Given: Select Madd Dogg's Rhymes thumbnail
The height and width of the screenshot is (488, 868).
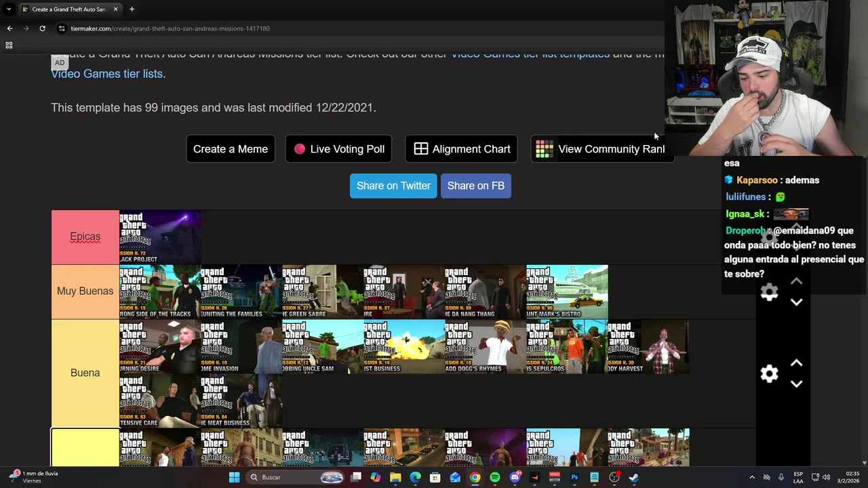Looking at the screenshot, I should [x=486, y=346].
